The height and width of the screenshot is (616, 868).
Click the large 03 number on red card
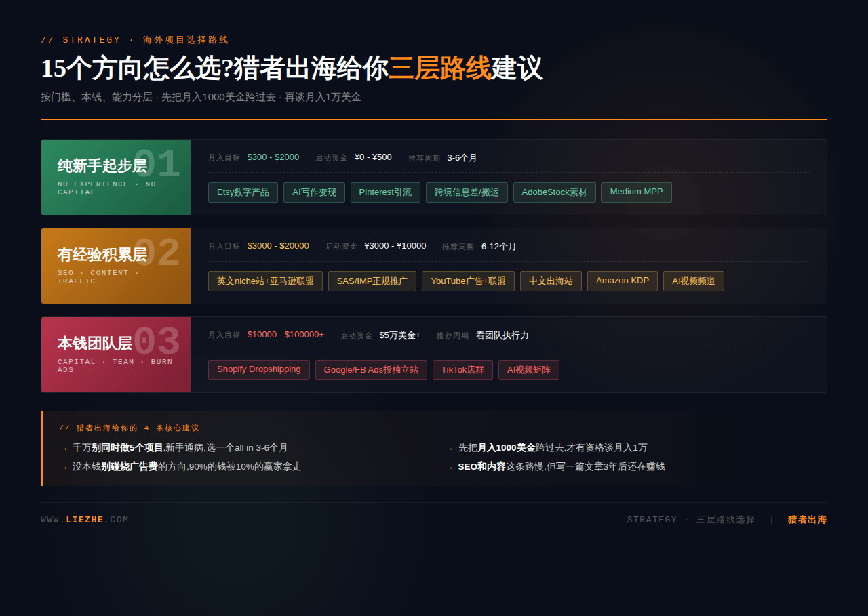(x=157, y=342)
